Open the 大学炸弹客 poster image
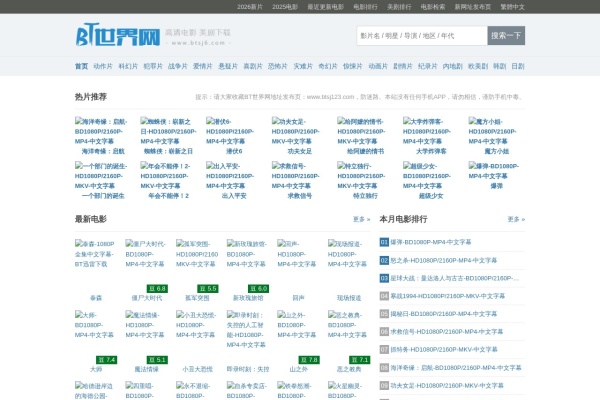This screenshot has height=400, width=600. (427, 131)
